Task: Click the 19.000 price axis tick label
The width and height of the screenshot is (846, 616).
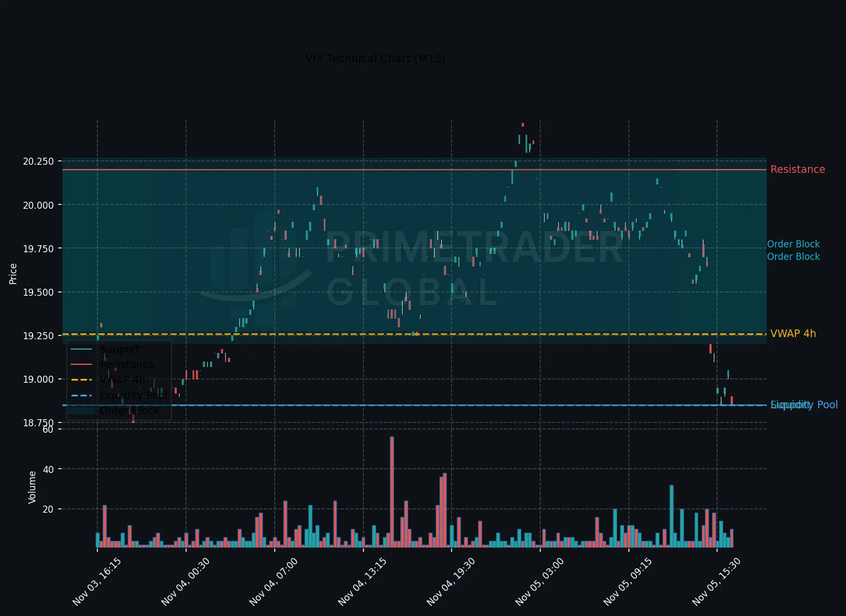Action: point(39,379)
